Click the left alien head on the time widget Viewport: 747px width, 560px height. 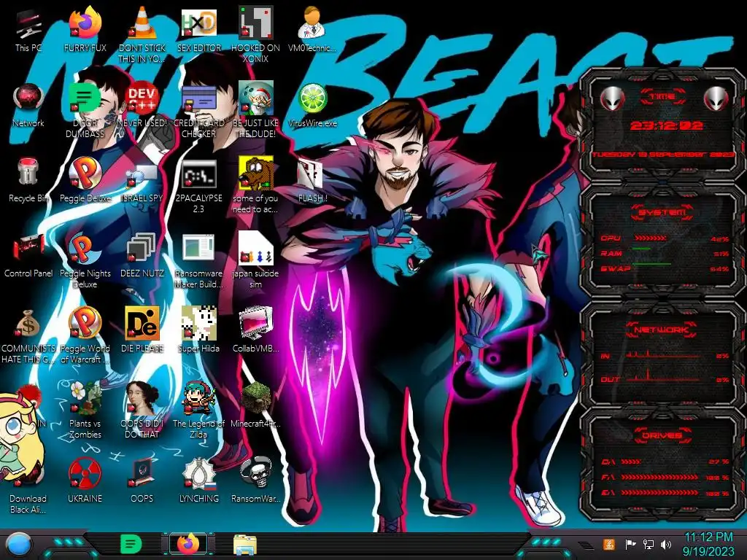[x=612, y=99]
